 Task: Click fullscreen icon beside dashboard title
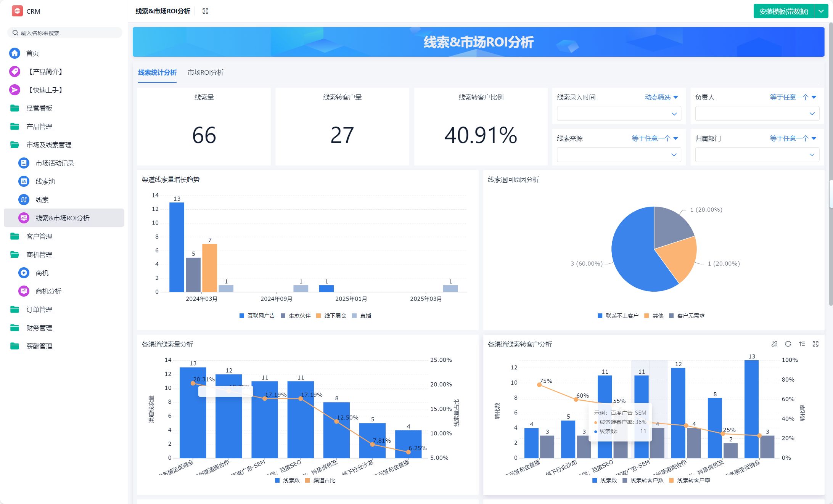point(205,11)
